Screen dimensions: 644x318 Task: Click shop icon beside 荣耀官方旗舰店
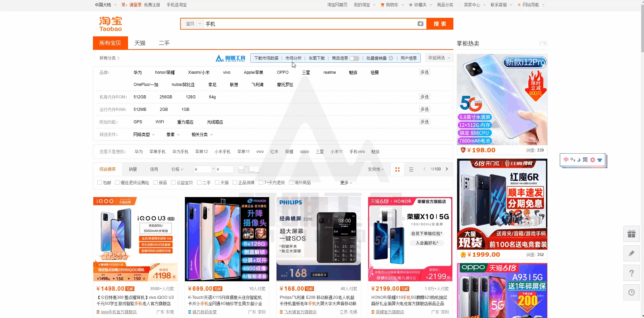tap(373, 312)
